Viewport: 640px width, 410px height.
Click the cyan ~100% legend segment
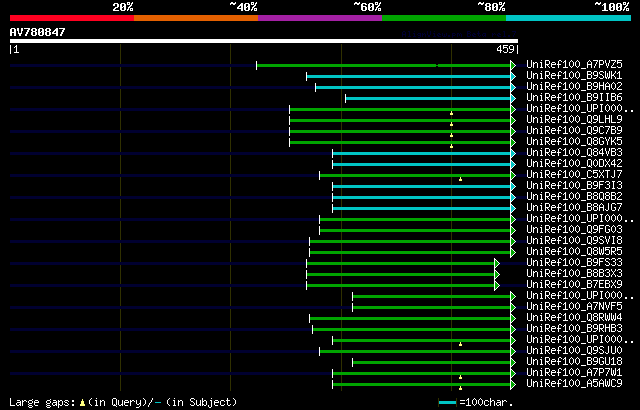tap(569, 18)
